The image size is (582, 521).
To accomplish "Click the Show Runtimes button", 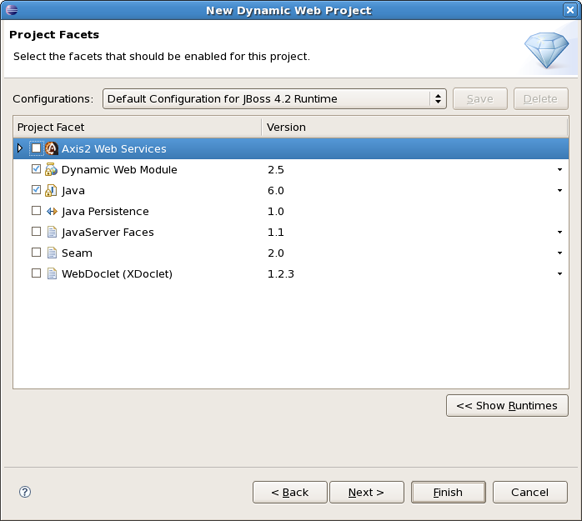I will tap(507, 406).
